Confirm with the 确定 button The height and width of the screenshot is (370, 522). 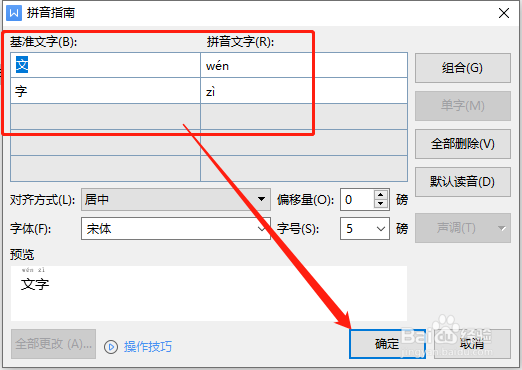pyautogui.click(x=387, y=344)
